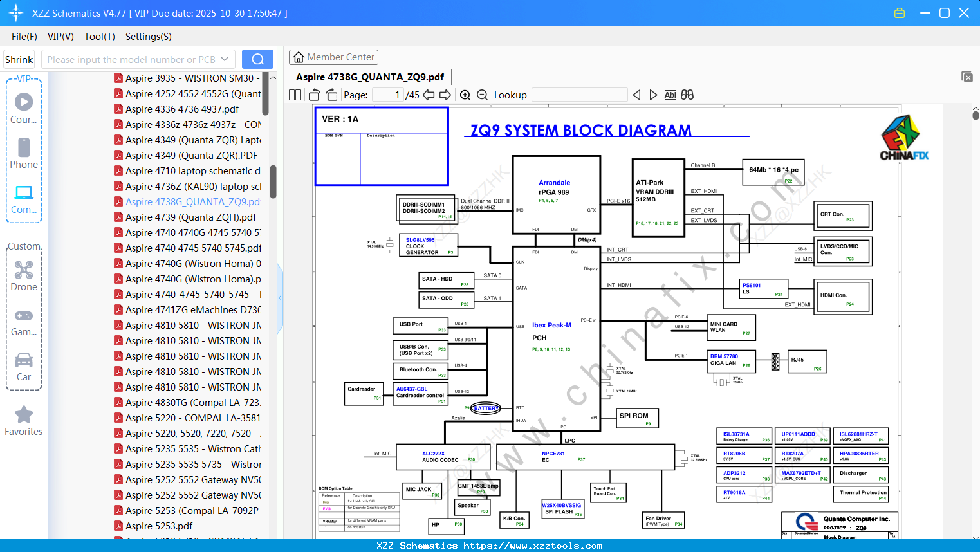Open Aspire 5220 - COMPAL LA-3581 file
Image resolution: width=980 pixels, height=552 pixels.
[x=193, y=418]
